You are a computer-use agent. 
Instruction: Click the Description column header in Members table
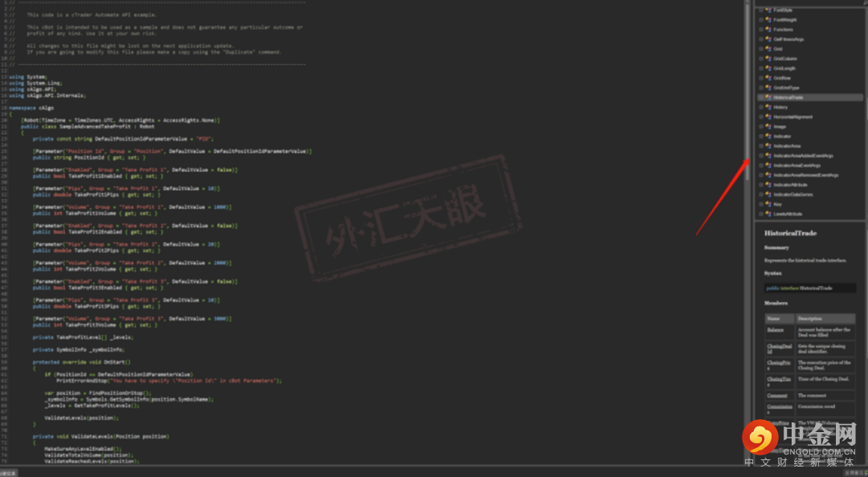click(x=825, y=319)
